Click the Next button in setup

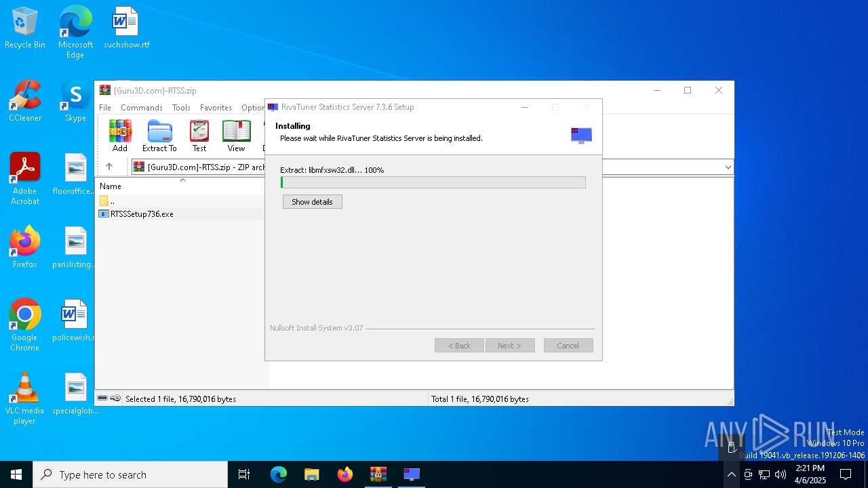[x=510, y=346]
